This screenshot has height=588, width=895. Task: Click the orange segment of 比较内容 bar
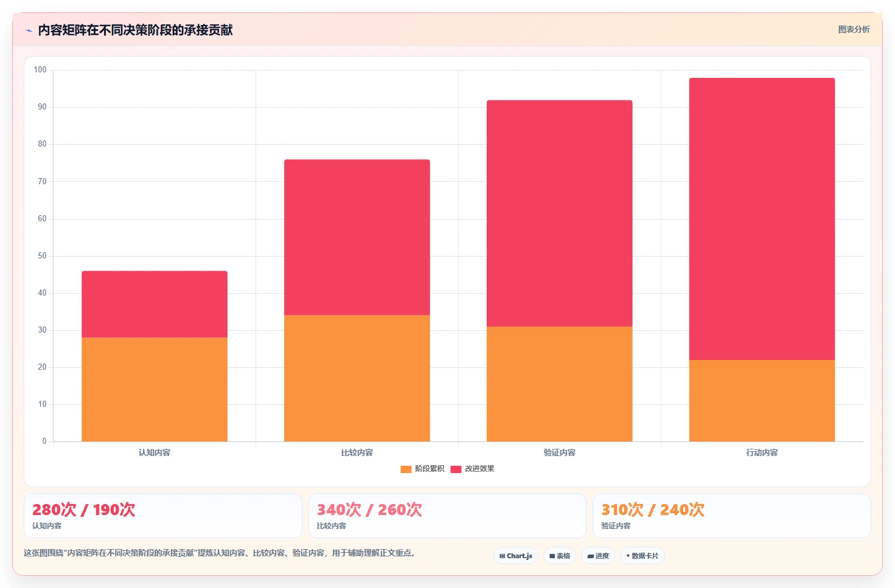357,378
